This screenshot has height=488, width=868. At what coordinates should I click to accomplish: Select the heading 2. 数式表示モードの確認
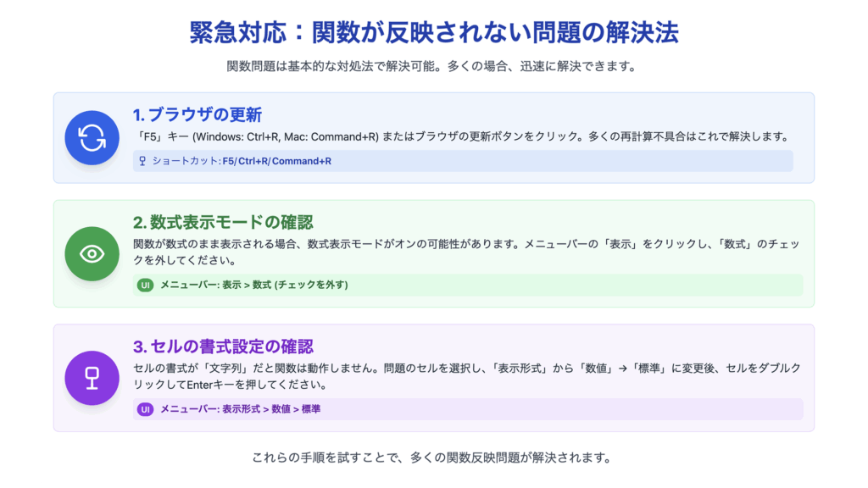click(223, 223)
